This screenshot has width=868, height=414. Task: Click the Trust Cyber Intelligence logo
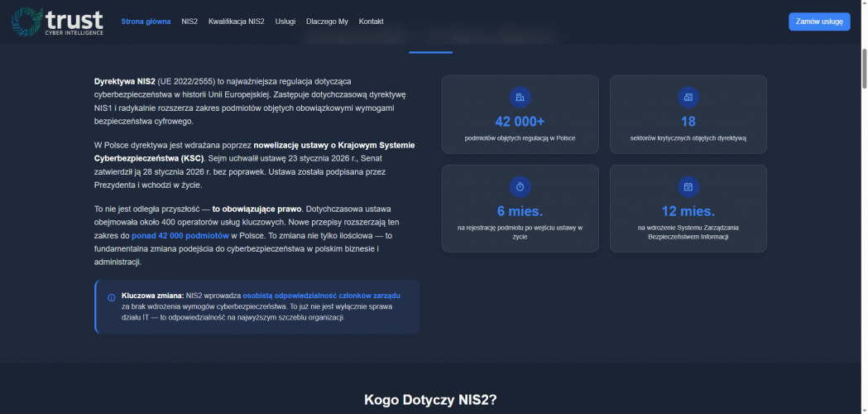click(x=58, y=22)
